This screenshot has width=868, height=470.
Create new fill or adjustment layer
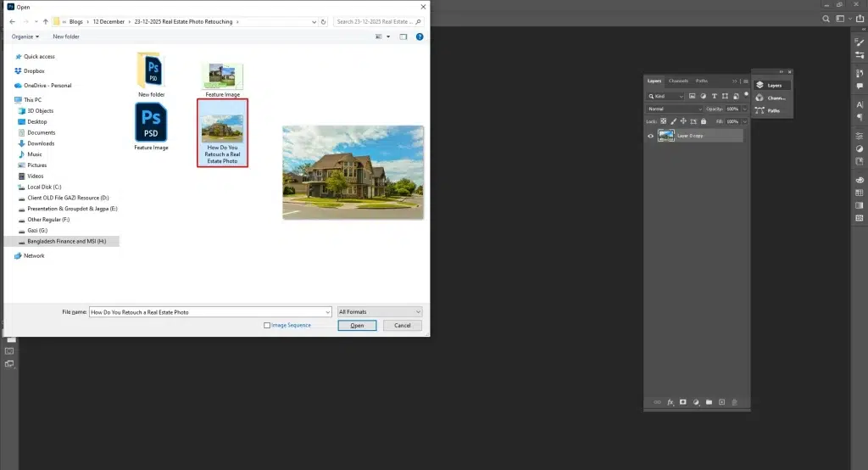[x=696, y=402]
